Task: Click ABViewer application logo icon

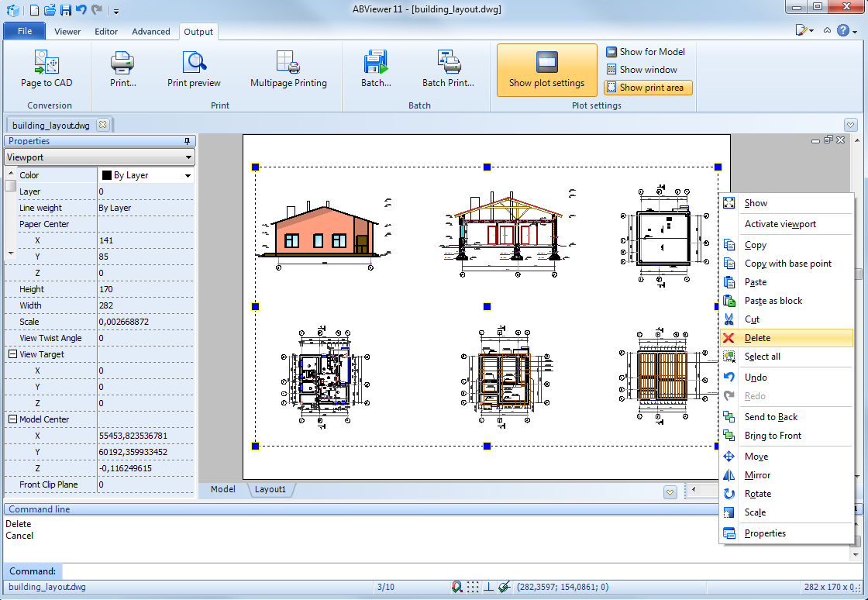Action: tap(12, 9)
